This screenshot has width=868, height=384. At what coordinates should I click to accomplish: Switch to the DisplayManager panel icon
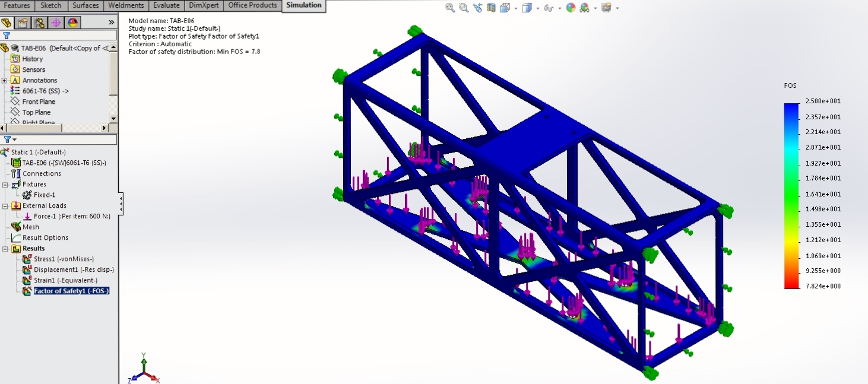coord(72,22)
